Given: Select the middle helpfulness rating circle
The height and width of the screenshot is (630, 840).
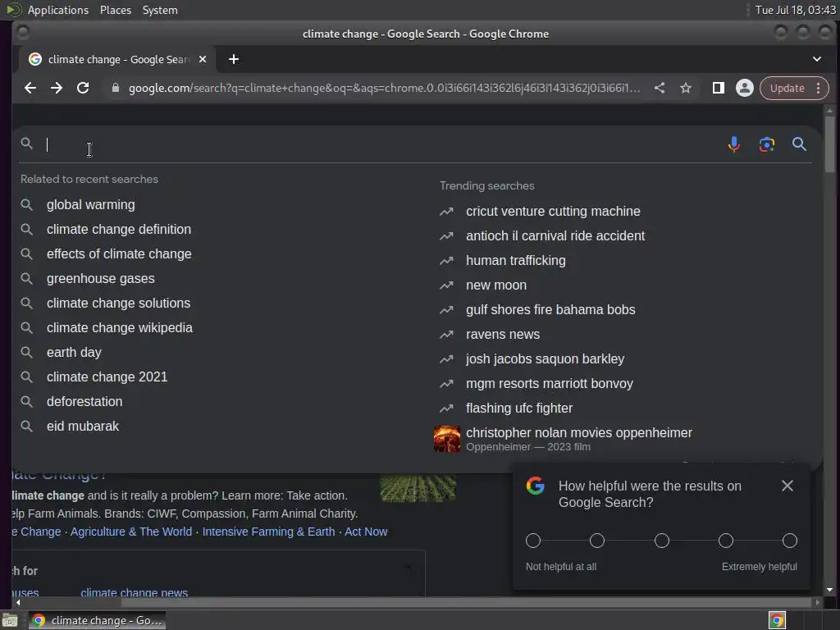Looking at the screenshot, I should [662, 541].
